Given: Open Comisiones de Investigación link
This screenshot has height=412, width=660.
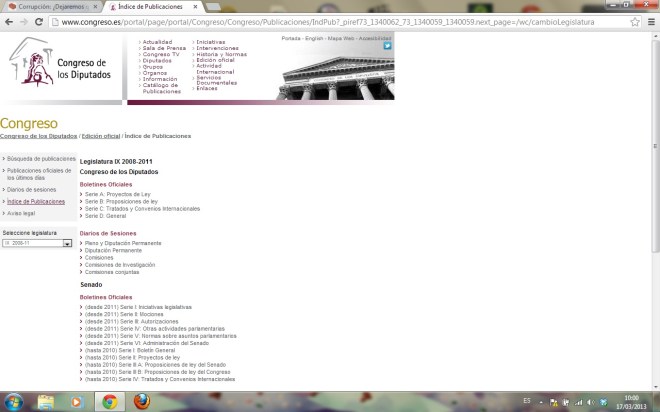Looking at the screenshot, I should coord(120,264).
